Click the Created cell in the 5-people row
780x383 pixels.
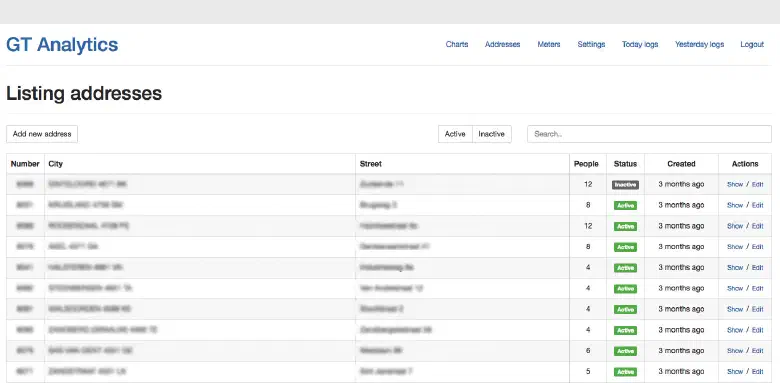pyautogui.click(x=681, y=372)
